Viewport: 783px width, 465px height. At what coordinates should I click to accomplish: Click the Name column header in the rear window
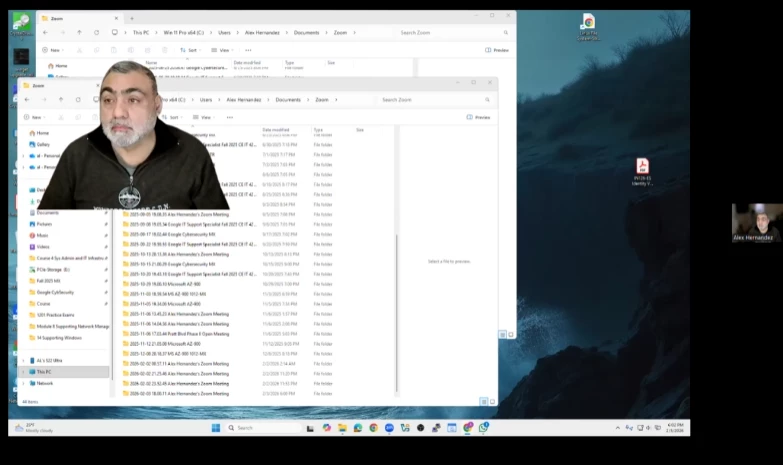click(151, 63)
